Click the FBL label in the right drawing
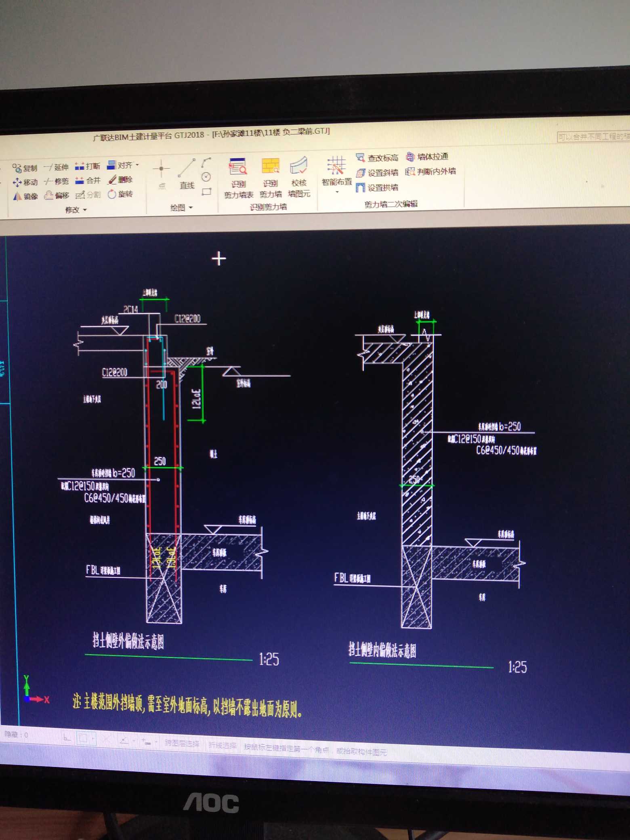Screen dimensions: 630x840 coord(341,578)
